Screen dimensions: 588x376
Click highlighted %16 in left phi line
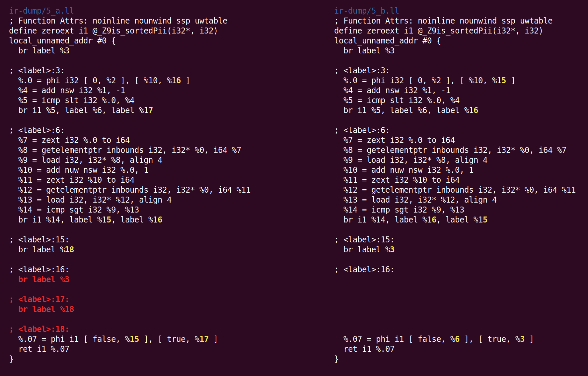click(176, 81)
